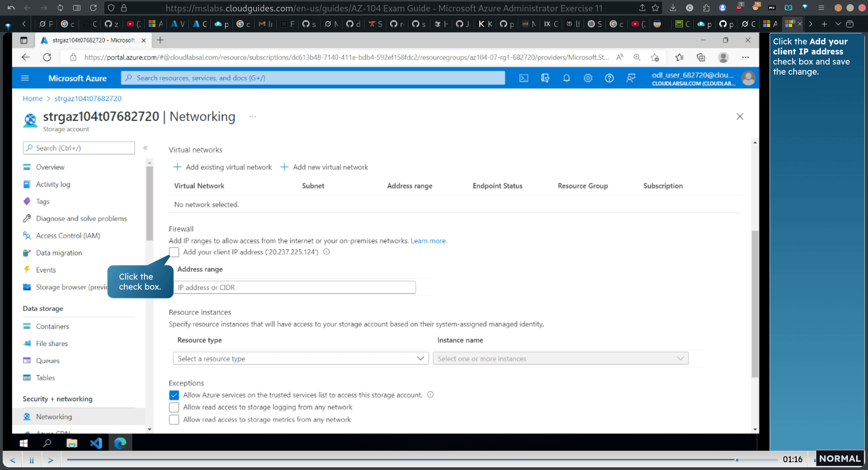Open Directories and subscriptions filter icon
The image size is (868, 470).
pos(545,78)
